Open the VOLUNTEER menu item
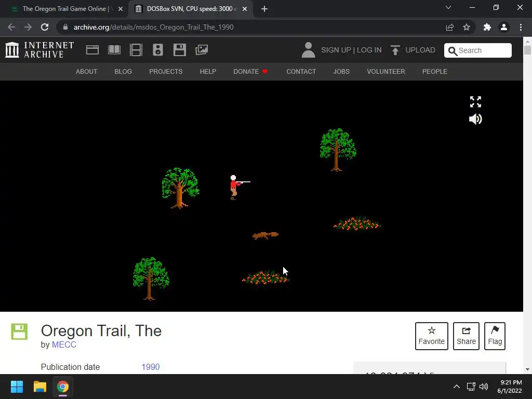The width and height of the screenshot is (532, 399). pyautogui.click(x=386, y=72)
